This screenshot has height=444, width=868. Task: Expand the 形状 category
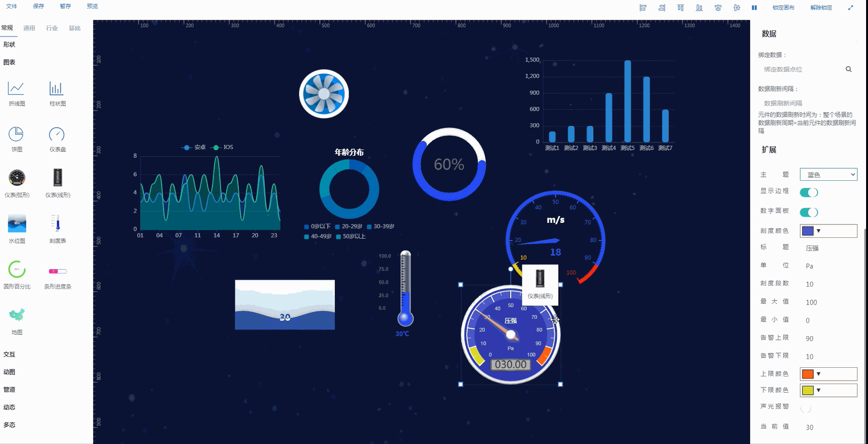click(9, 45)
